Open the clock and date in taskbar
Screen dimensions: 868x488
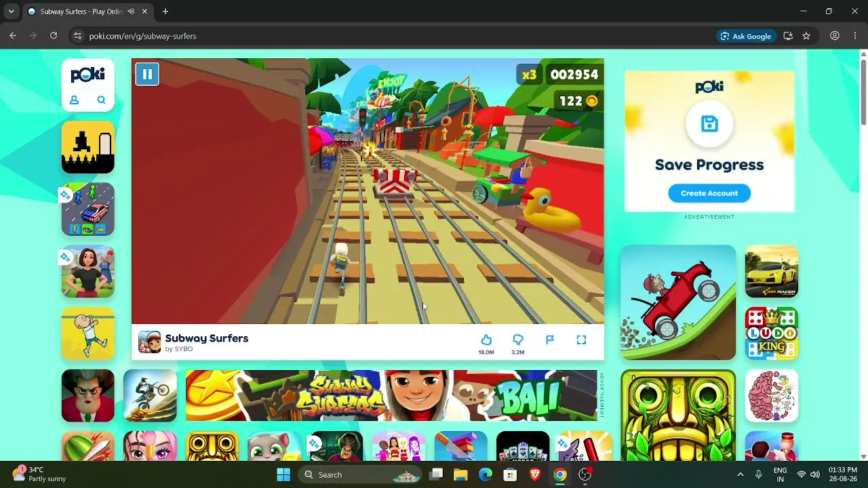pos(843,474)
